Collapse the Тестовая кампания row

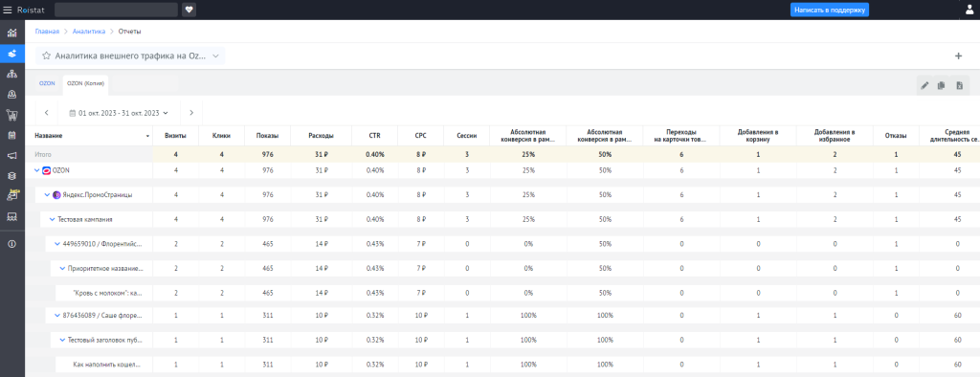pyautogui.click(x=53, y=219)
